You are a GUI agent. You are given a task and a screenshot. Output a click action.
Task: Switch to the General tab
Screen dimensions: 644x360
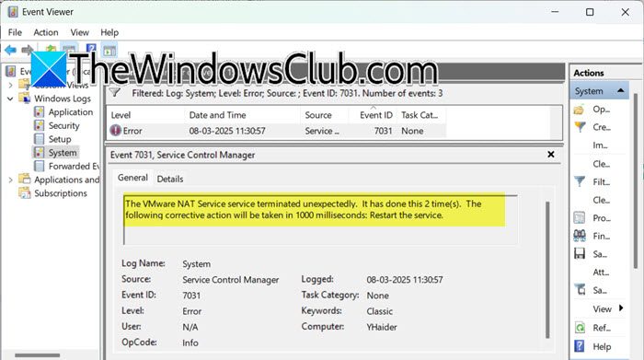[132, 178]
